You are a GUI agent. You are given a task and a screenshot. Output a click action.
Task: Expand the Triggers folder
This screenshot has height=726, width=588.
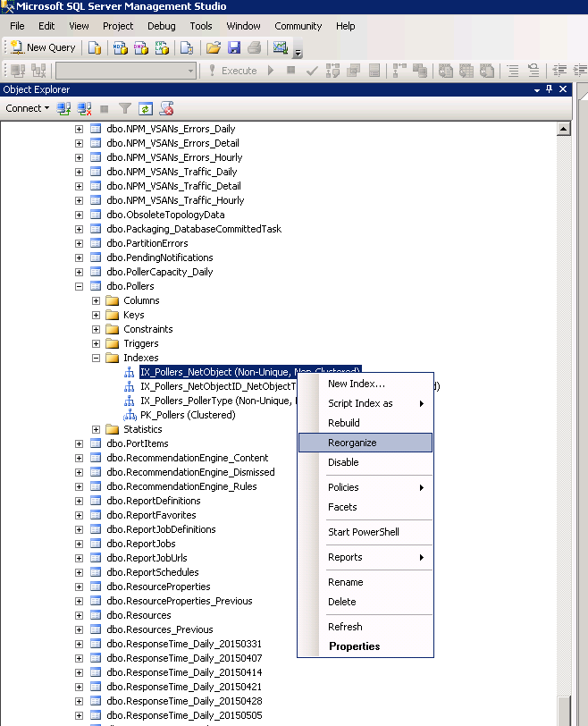coord(96,343)
